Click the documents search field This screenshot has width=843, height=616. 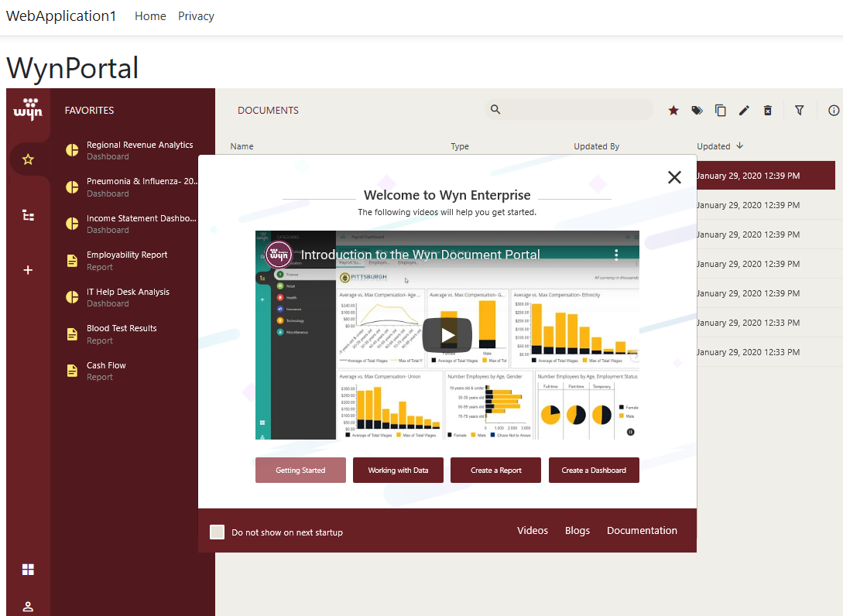click(x=577, y=110)
